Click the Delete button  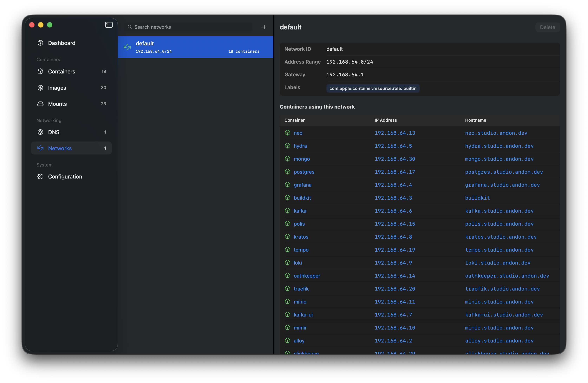pos(547,27)
